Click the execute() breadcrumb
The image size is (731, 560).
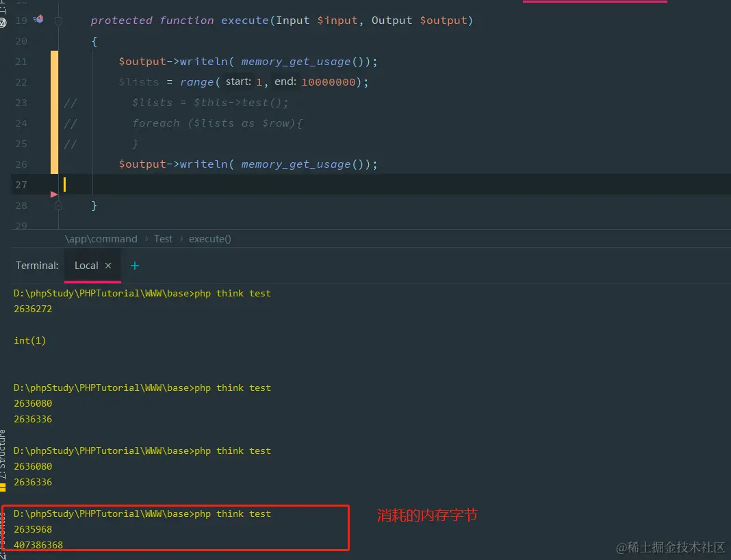[x=210, y=239]
